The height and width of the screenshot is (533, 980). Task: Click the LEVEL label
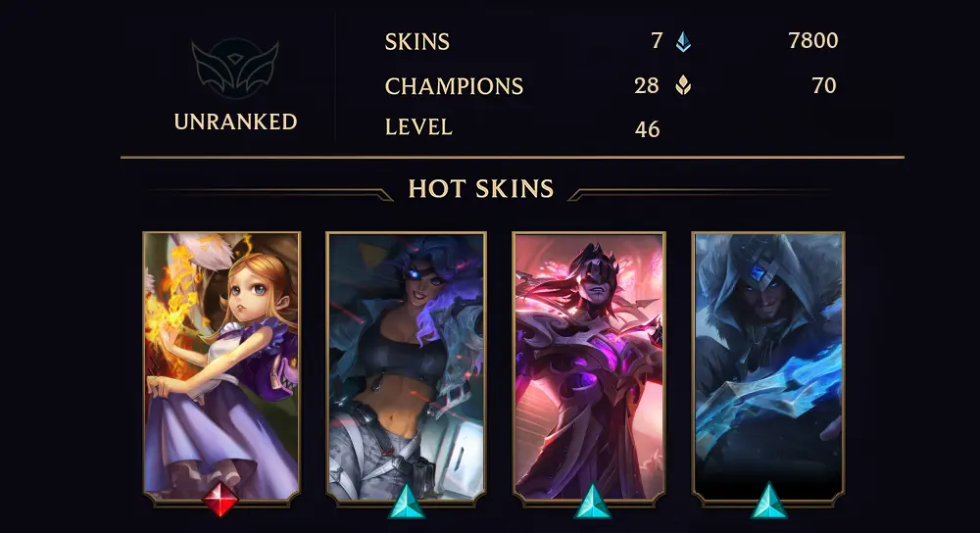pos(418,127)
